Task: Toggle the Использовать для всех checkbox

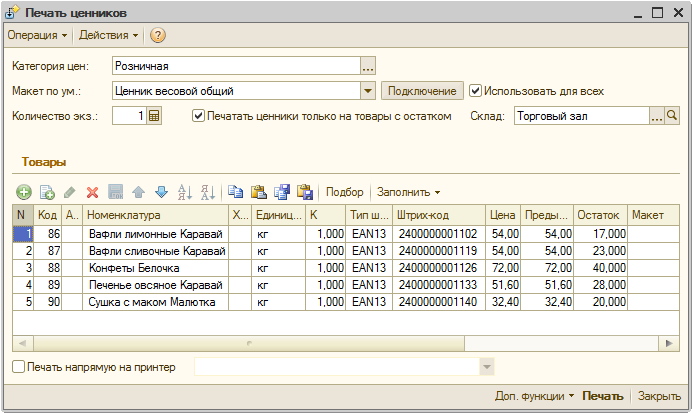Action: [x=475, y=91]
